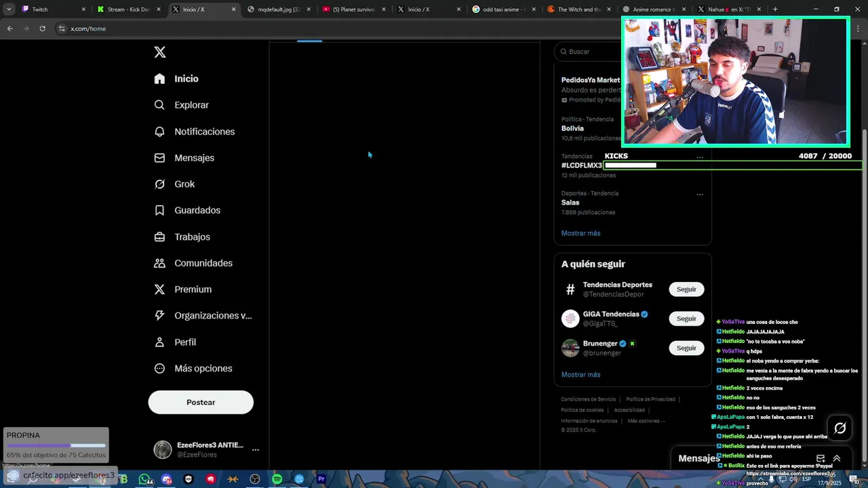The image size is (868, 488).
Task: Click new message icon in Mensajes drawer
Action: (821, 458)
